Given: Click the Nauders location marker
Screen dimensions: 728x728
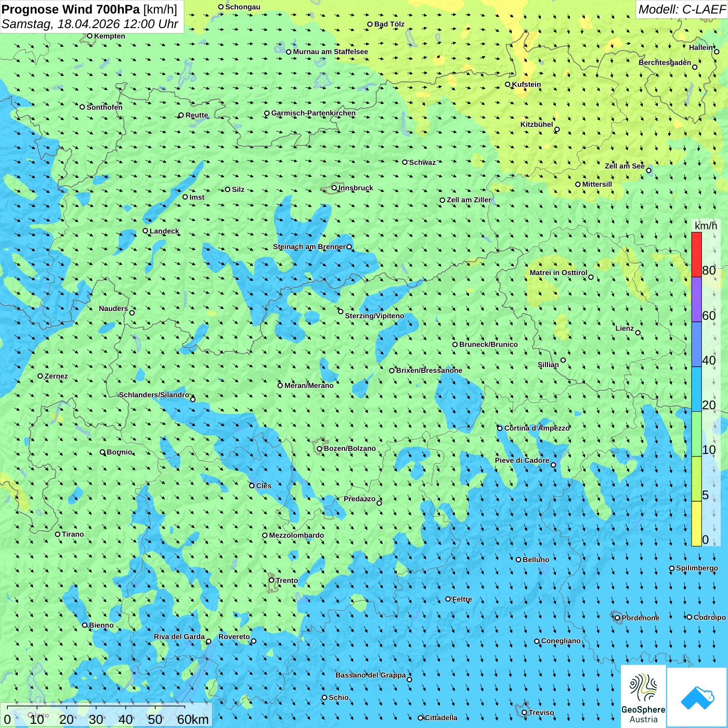Looking at the screenshot, I should tap(132, 313).
